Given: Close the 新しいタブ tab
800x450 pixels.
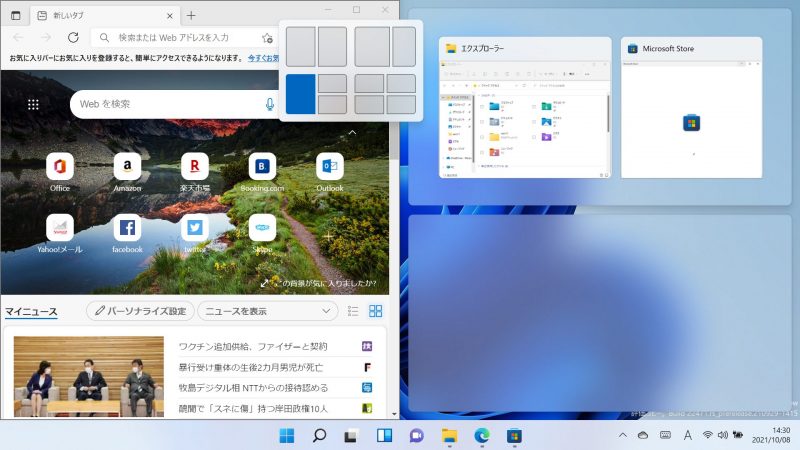Looking at the screenshot, I should pyautogui.click(x=170, y=16).
